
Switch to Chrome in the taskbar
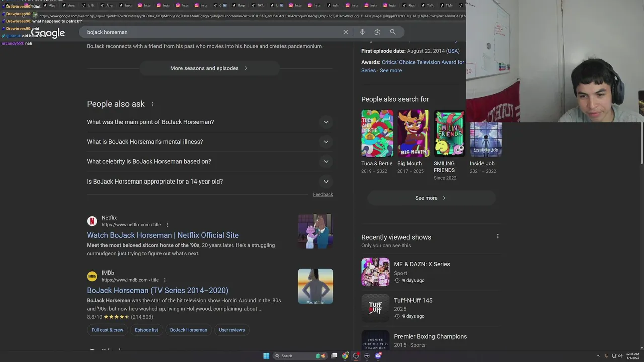pos(345,356)
